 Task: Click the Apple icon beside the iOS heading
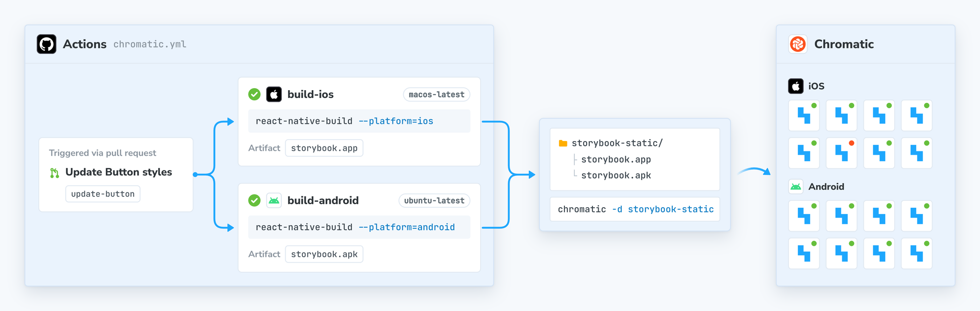(x=796, y=86)
